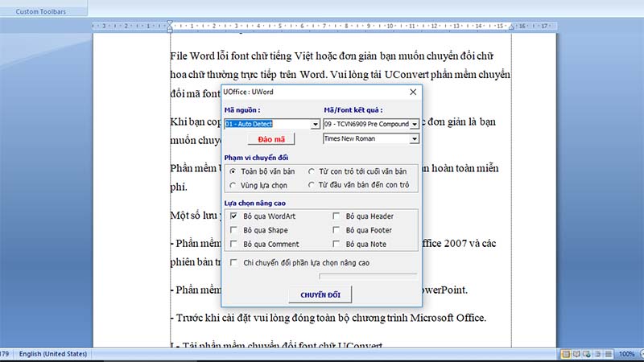This screenshot has height=362, width=644.
Task: Click the conversion progress bar
Action: [x=368, y=276]
